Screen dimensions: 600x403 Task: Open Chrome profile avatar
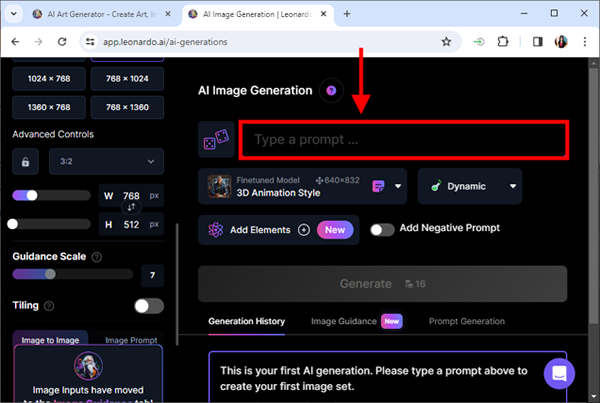coord(561,42)
